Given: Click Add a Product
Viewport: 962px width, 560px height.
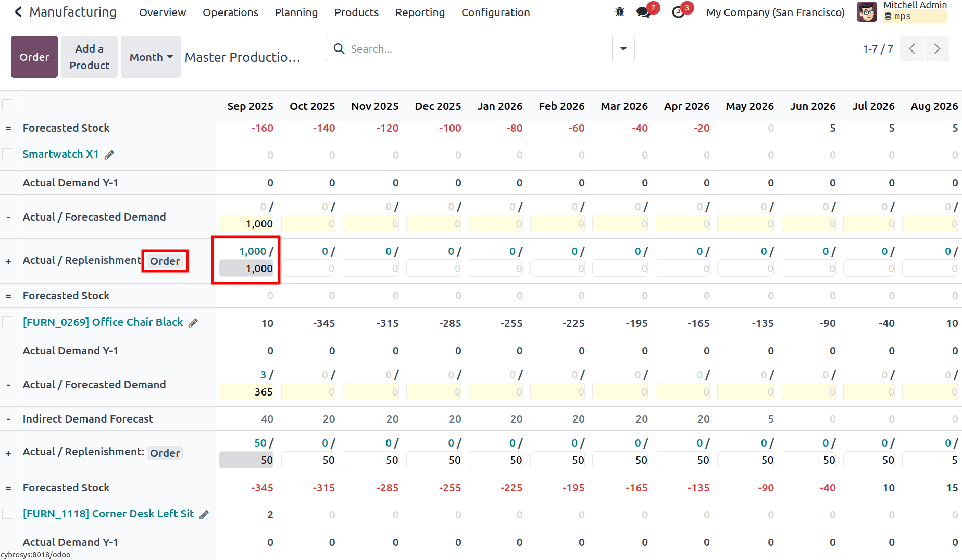Looking at the screenshot, I should pos(89,57).
